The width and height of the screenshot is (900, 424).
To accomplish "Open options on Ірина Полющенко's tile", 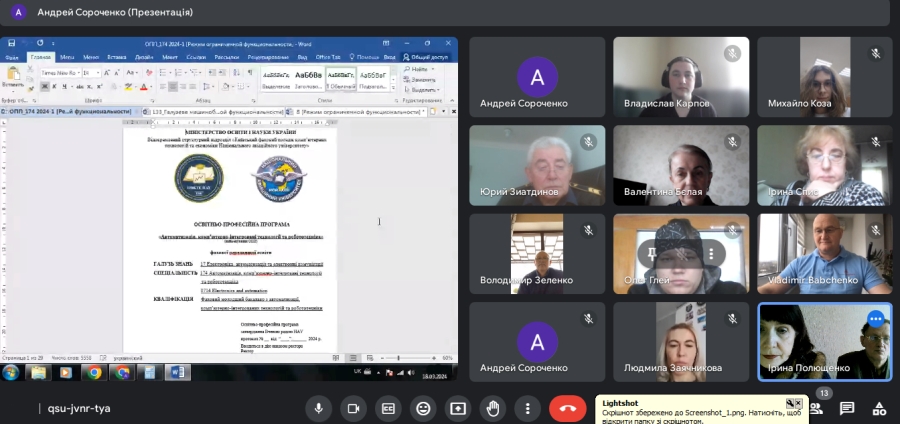I will coord(876,319).
